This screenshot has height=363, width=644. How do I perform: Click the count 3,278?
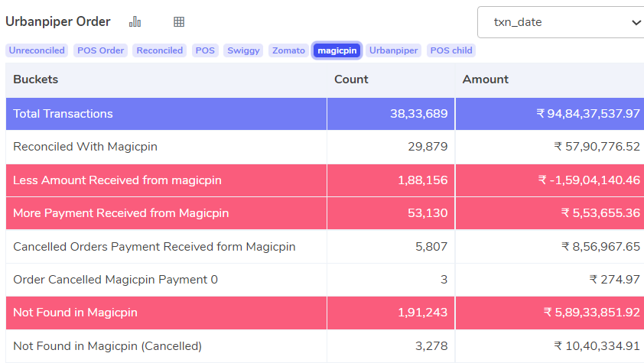coord(431,345)
